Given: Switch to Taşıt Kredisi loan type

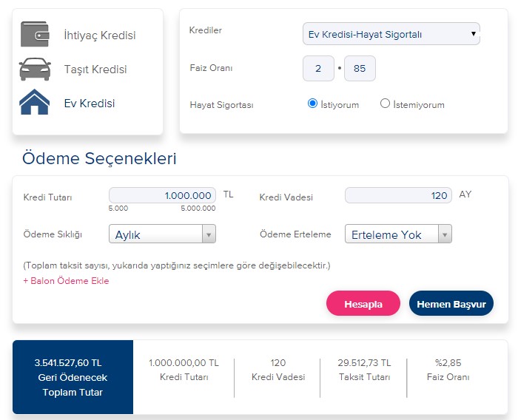Looking at the screenshot, I should point(95,70).
